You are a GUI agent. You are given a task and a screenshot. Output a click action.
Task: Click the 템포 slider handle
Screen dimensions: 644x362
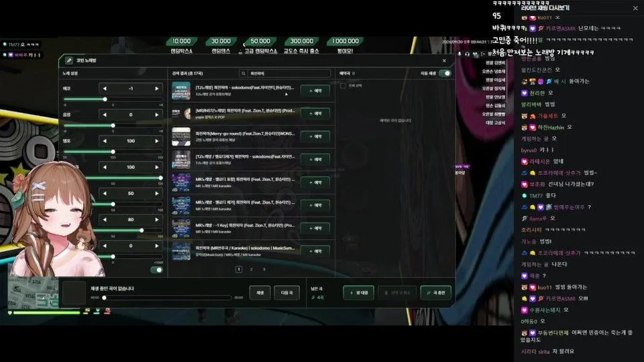click(113, 152)
